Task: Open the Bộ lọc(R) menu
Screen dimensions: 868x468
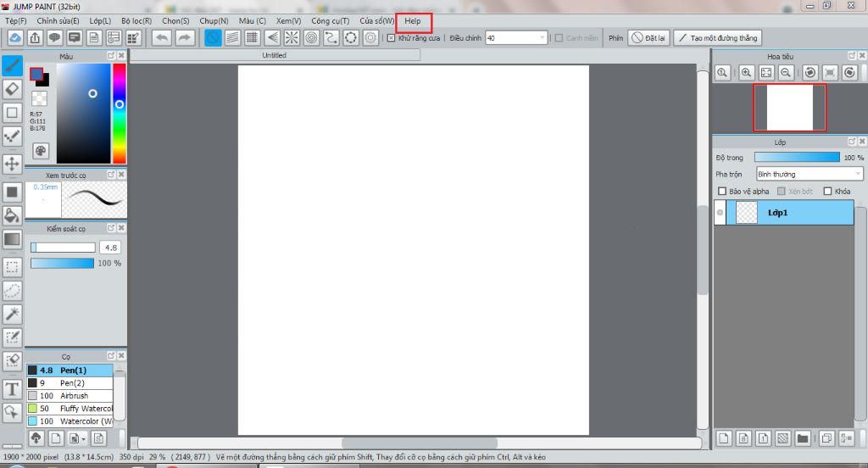Action: click(136, 20)
